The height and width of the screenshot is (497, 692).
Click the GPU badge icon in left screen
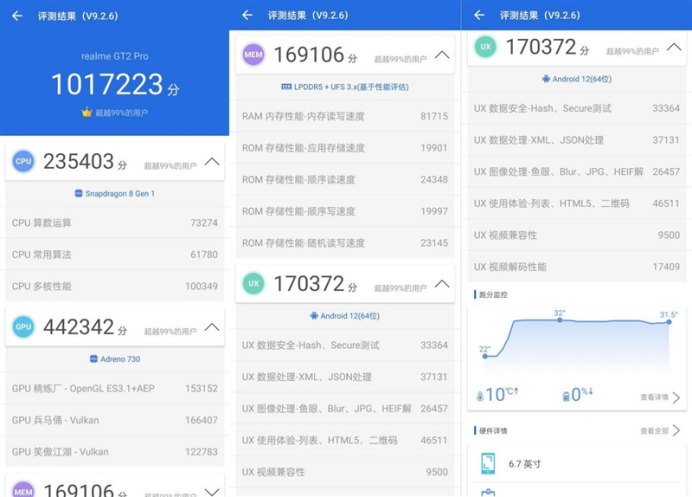23,327
